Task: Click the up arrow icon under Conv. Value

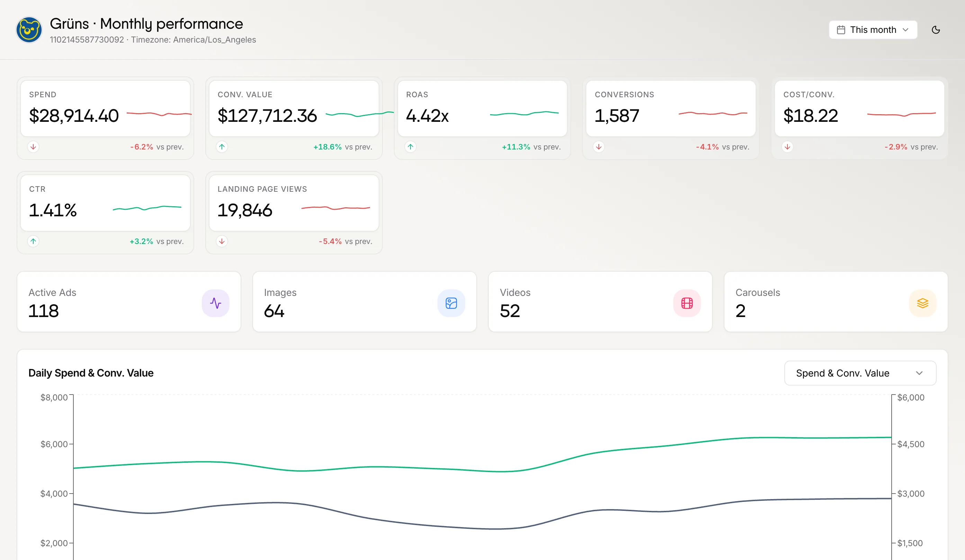Action: (x=222, y=147)
